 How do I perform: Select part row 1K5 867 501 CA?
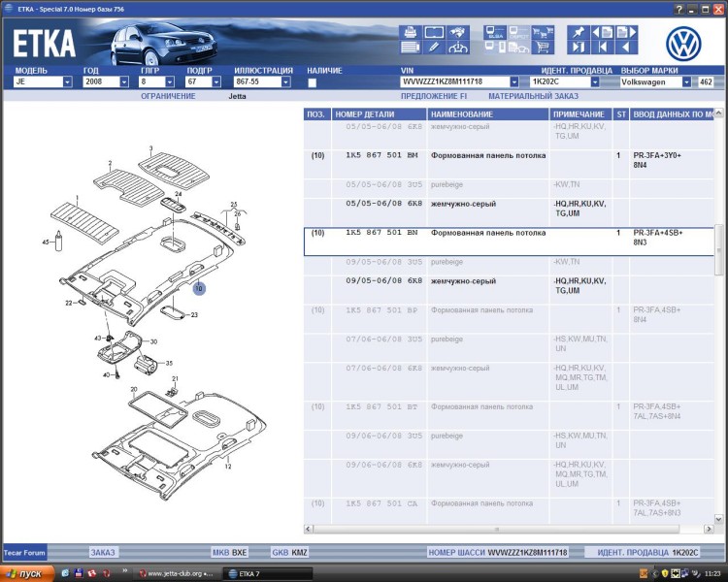[509, 511]
